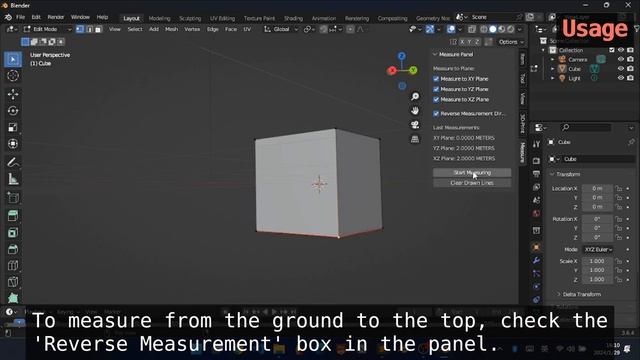This screenshot has height=360, width=640.
Task: Toggle Reverse Measurement Direction checkbox
Action: (x=436, y=113)
